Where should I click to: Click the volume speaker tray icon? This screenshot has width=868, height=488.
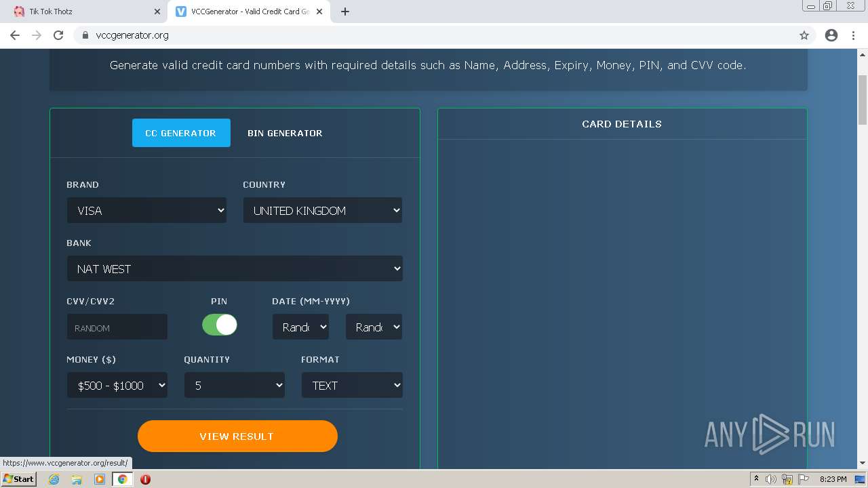point(770,479)
